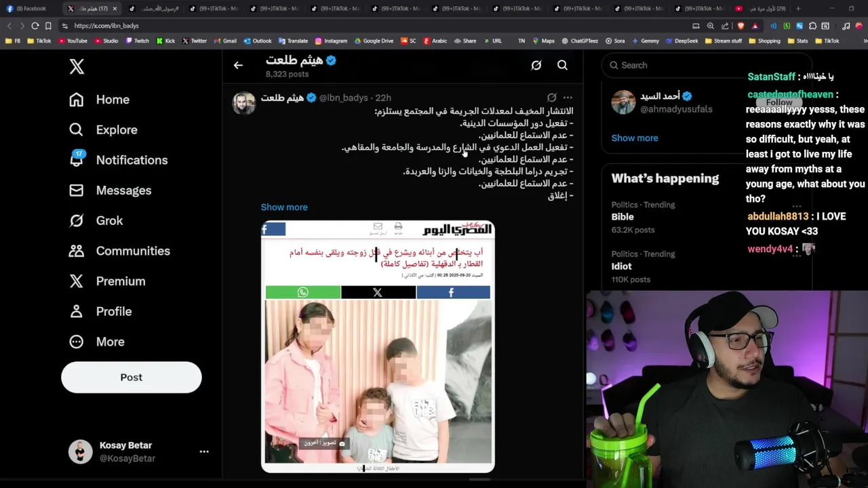Open the DeepSeek bookmark

pos(682,41)
